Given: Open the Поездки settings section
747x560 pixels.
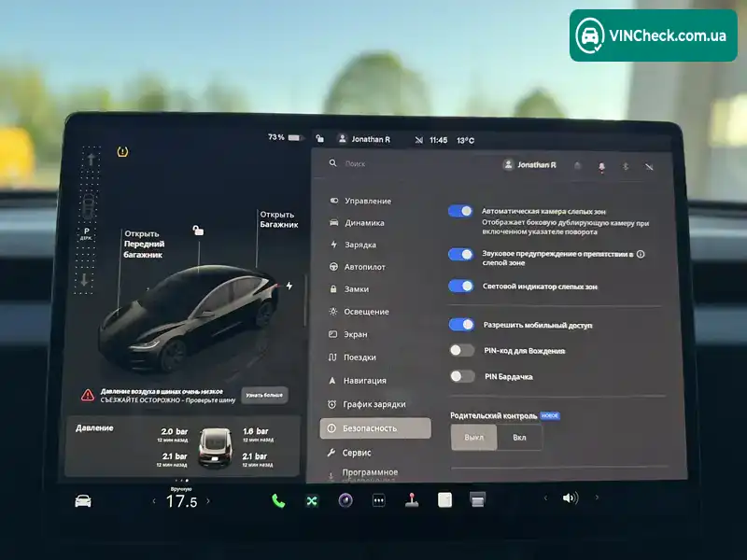Looking at the screenshot, I should [352, 357].
